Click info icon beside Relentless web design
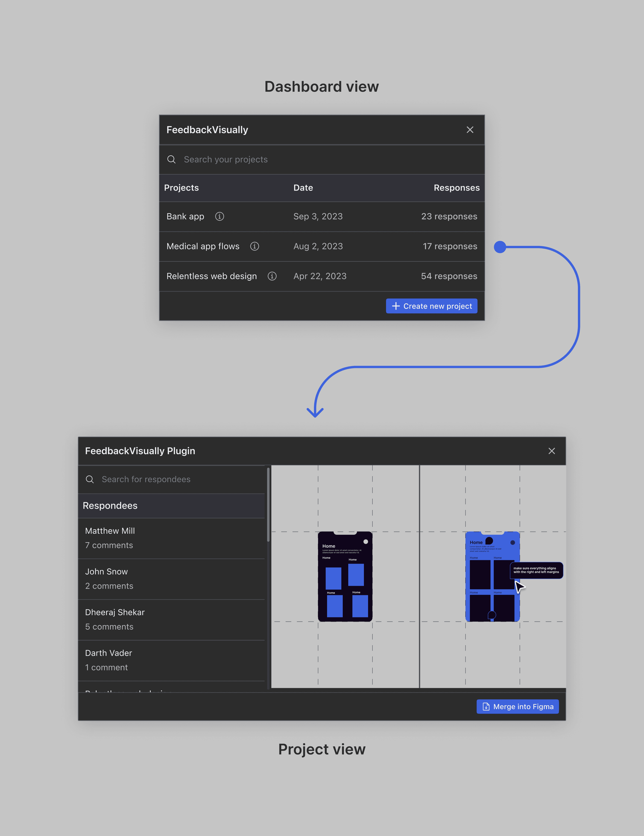The image size is (644, 836). (x=272, y=276)
